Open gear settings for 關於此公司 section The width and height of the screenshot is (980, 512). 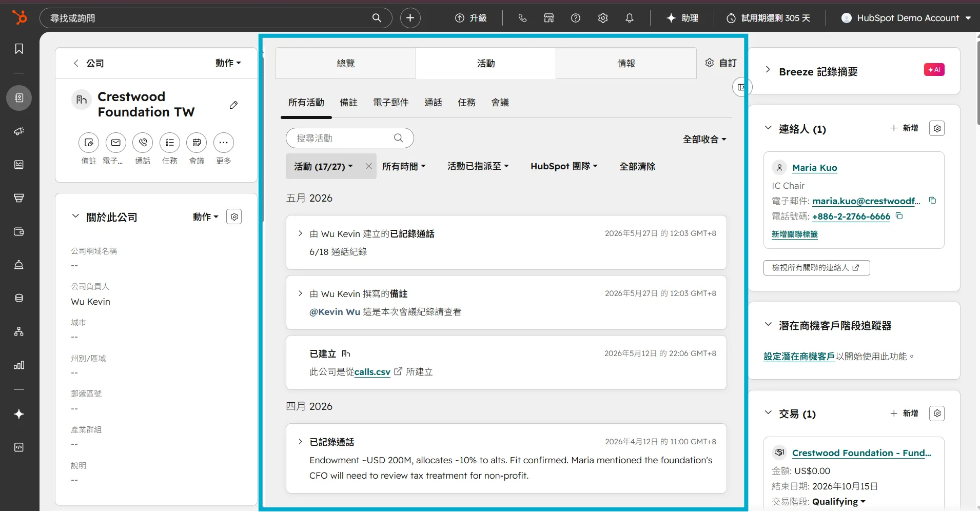(234, 216)
